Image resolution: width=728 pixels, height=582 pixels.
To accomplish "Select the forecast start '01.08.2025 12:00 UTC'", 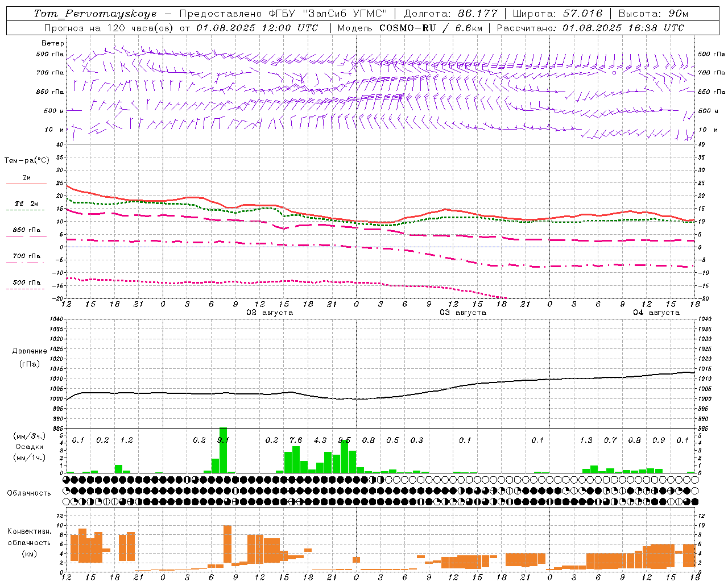I will [257, 28].
